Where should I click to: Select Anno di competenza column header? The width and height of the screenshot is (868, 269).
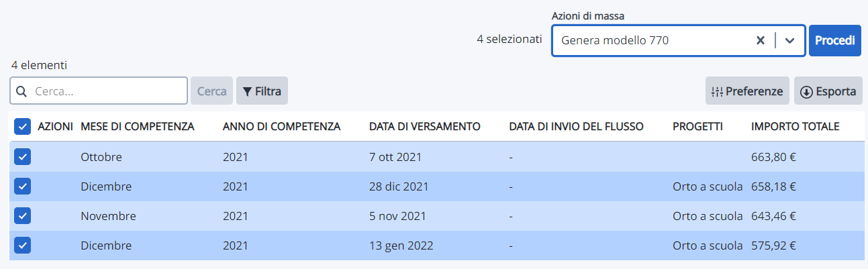(x=281, y=126)
